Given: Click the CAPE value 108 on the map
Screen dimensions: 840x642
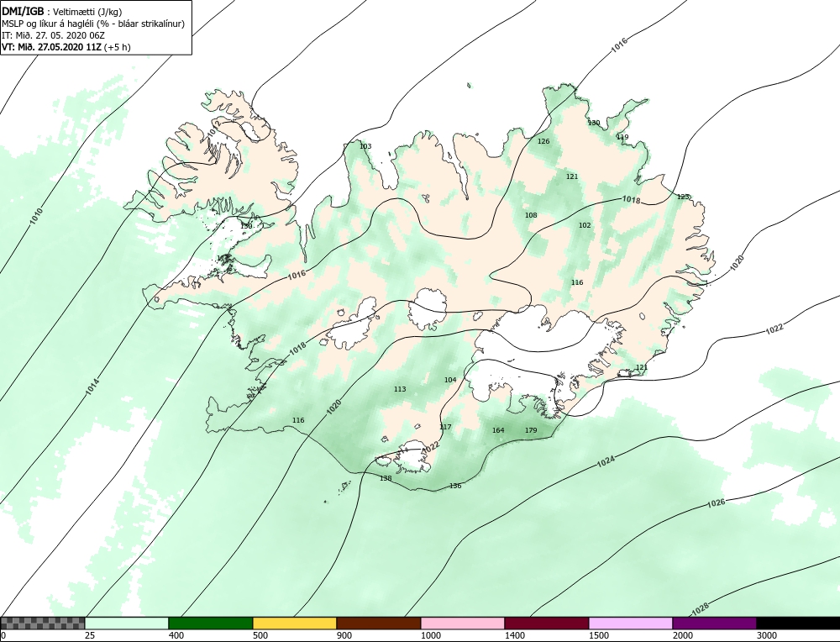Looking at the screenshot, I should 531,215.
